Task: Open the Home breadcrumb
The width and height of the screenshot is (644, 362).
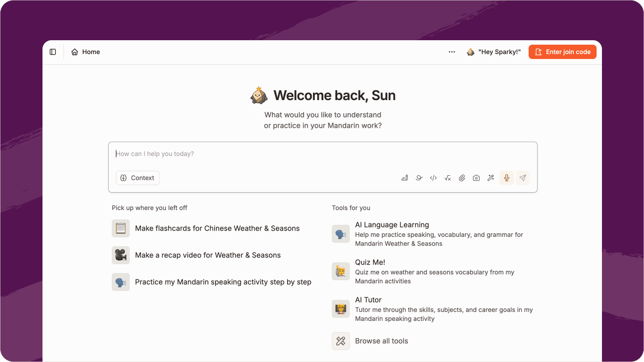Action: pyautogui.click(x=85, y=52)
